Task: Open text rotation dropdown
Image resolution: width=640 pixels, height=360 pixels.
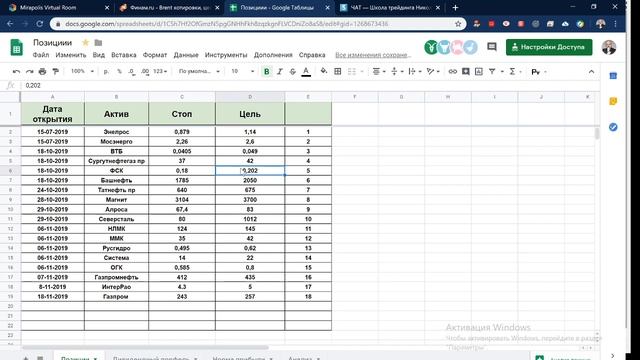Action: point(433,71)
